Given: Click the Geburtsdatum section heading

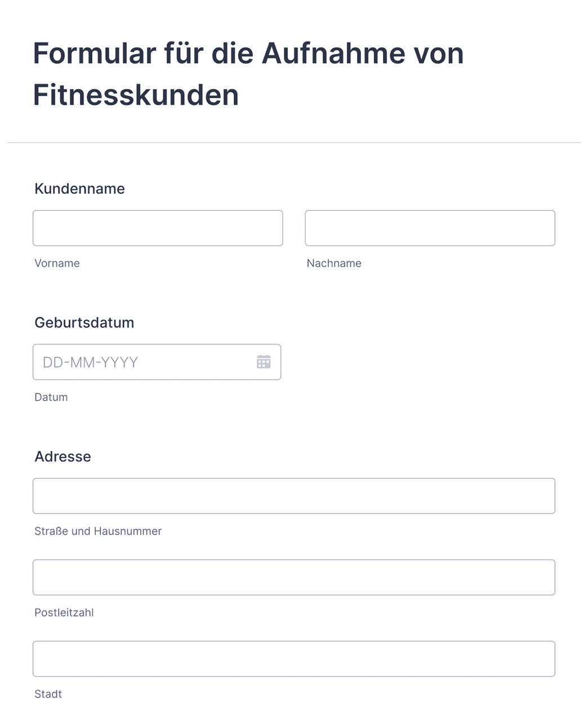Looking at the screenshot, I should point(84,322).
